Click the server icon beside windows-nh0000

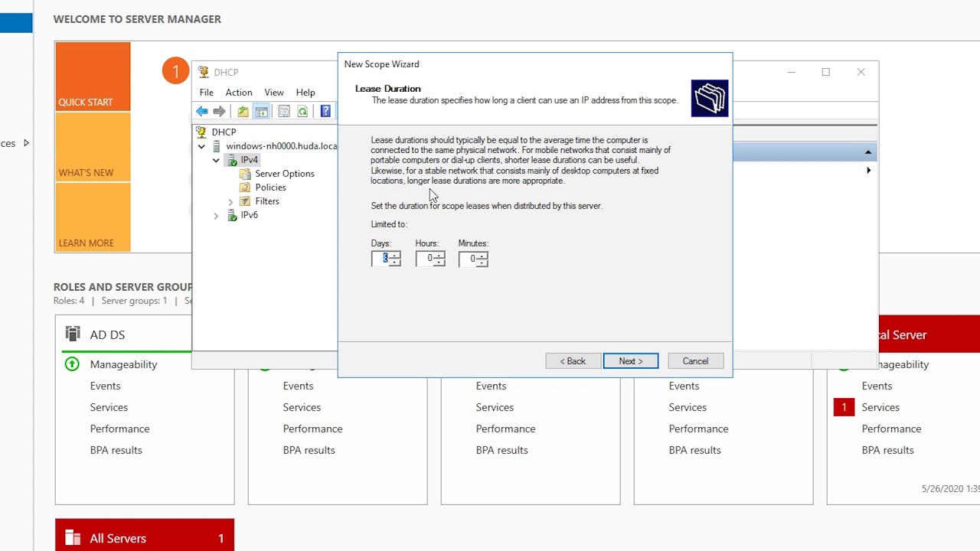tap(217, 146)
